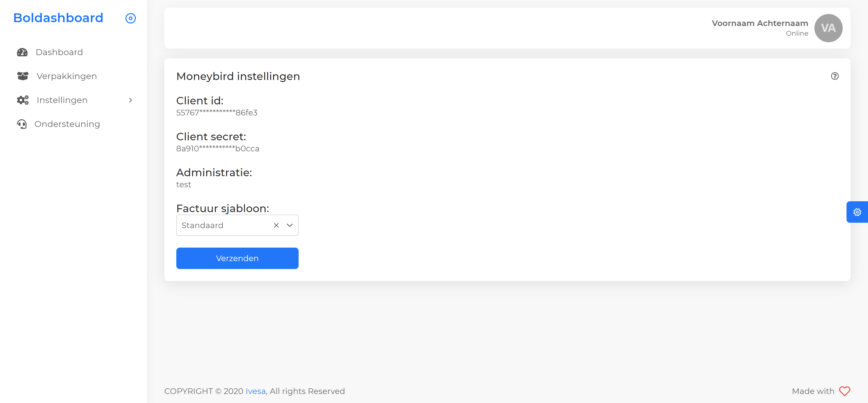Click the red heart icon in the footer
The height and width of the screenshot is (403, 868).
(844, 391)
